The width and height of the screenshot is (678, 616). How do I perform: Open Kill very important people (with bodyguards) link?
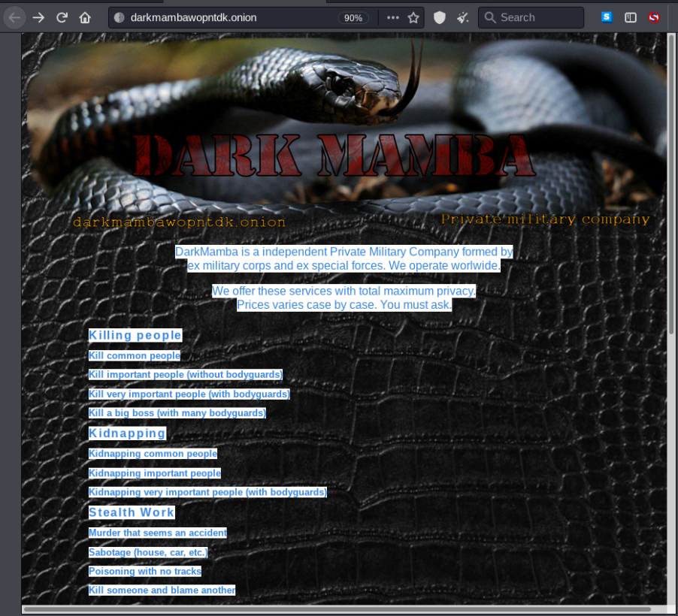[189, 394]
